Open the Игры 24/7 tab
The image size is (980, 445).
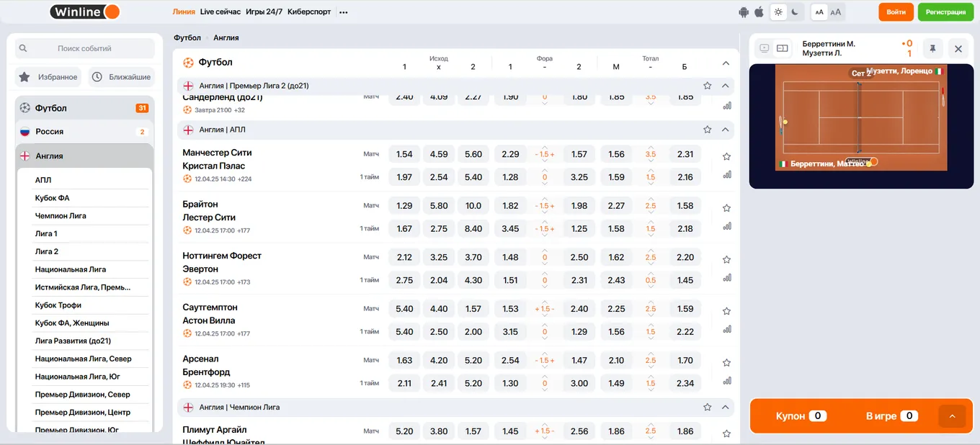coord(264,12)
